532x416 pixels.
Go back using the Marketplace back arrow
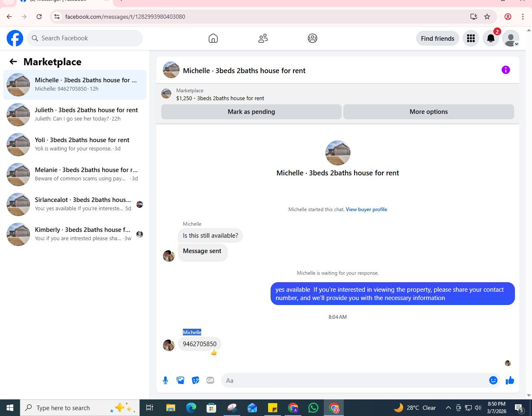coord(13,62)
